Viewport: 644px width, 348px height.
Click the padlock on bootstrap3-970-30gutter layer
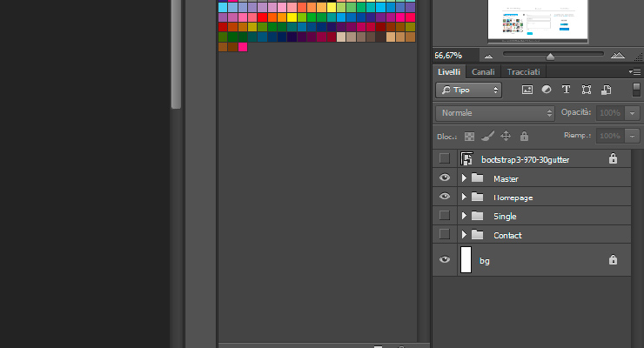tap(613, 158)
